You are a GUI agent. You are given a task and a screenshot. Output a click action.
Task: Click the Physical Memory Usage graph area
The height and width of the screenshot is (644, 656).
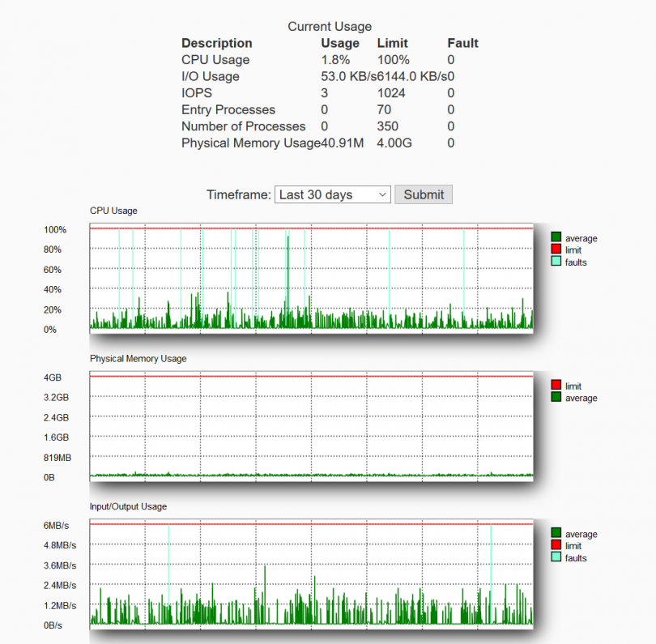[x=312, y=429]
